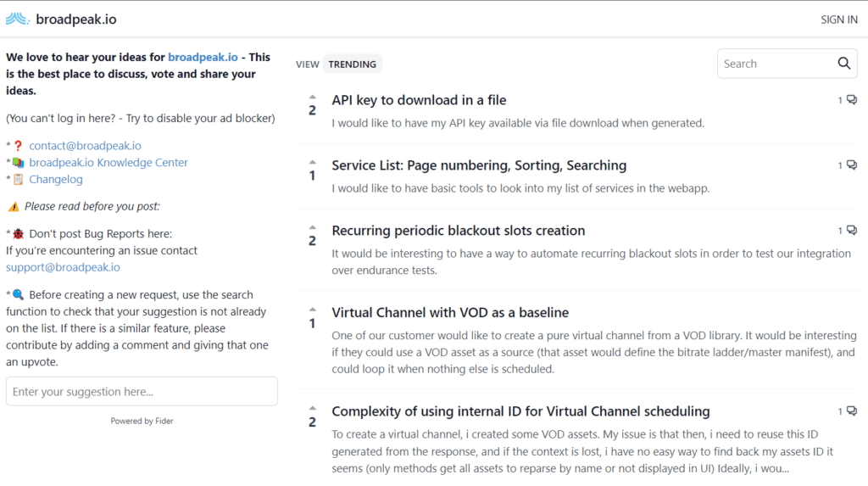Open post 'Complexity of using internal ID for Virtual Channel scheduling'
Image resolution: width=868 pixels, height=486 pixels.
click(520, 411)
